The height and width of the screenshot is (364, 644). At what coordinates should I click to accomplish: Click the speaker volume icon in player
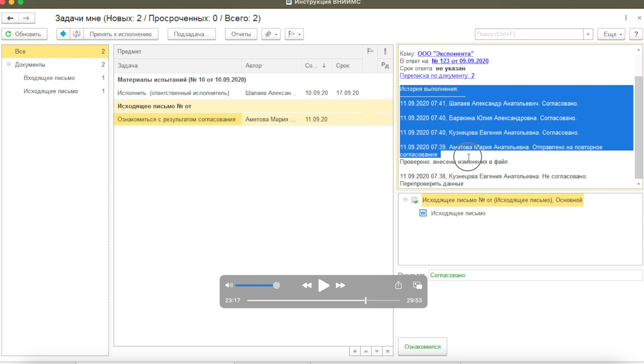229,286
